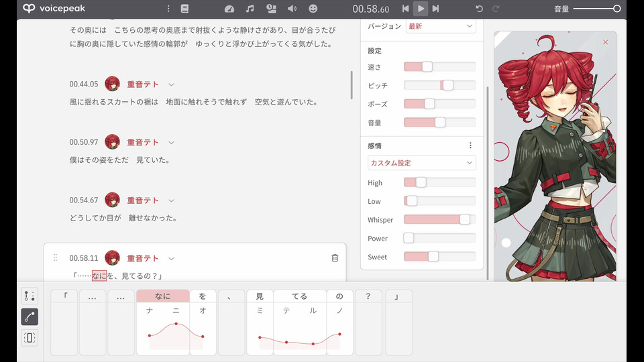
Task: Click the pitch point under ノ
Action: click(339, 334)
